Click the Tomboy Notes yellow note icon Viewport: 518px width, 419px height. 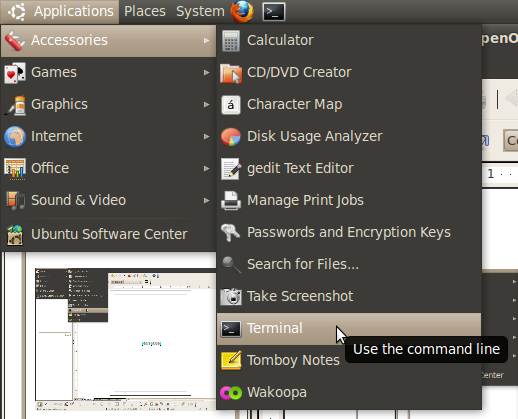tap(231, 360)
